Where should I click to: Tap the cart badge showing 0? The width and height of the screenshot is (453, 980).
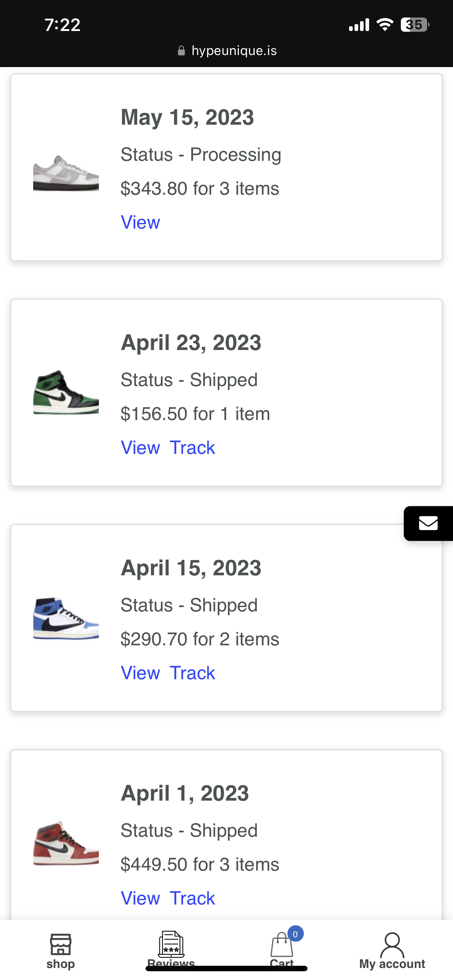[x=295, y=934]
